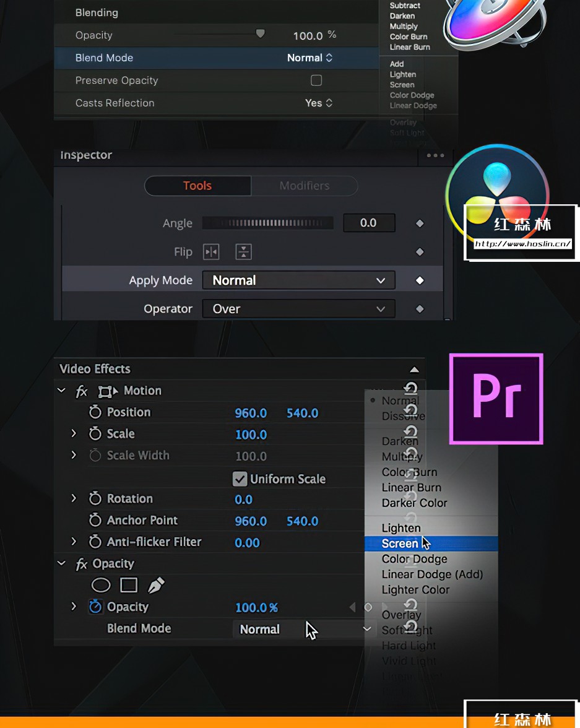Go to previous Opacity keyframe

tap(352, 607)
